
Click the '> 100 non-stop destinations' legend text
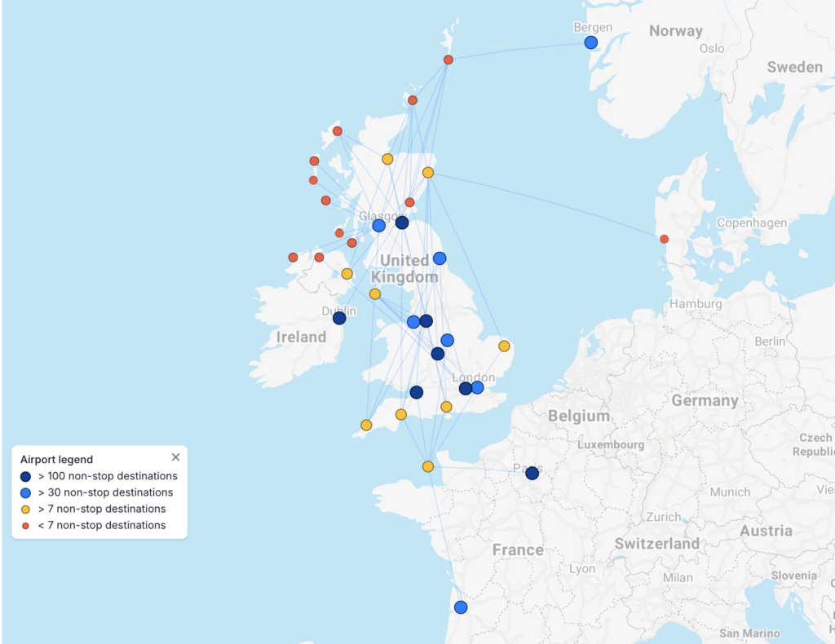pyautogui.click(x=108, y=476)
